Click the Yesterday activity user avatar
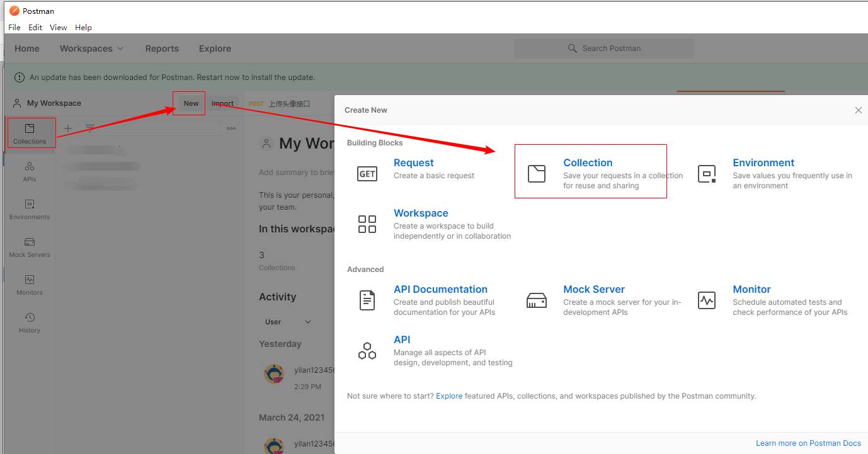Screen dimensions: 868x454 pyautogui.click(x=274, y=375)
